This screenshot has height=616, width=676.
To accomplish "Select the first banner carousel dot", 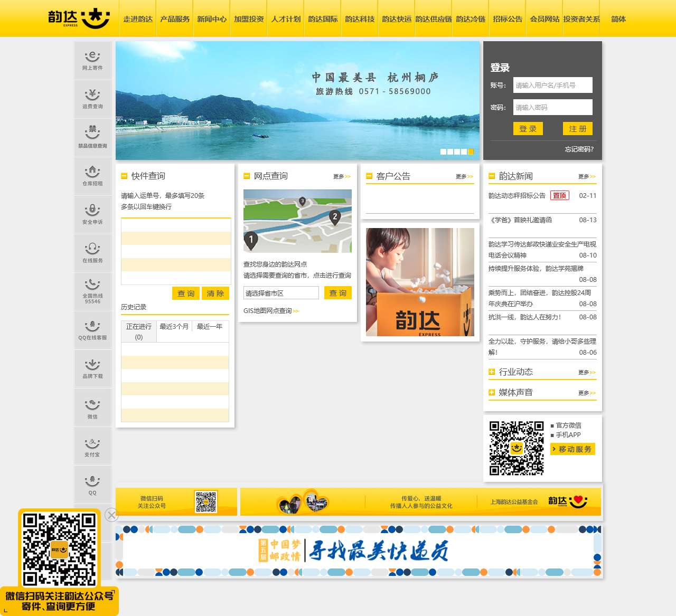I will click(x=444, y=151).
